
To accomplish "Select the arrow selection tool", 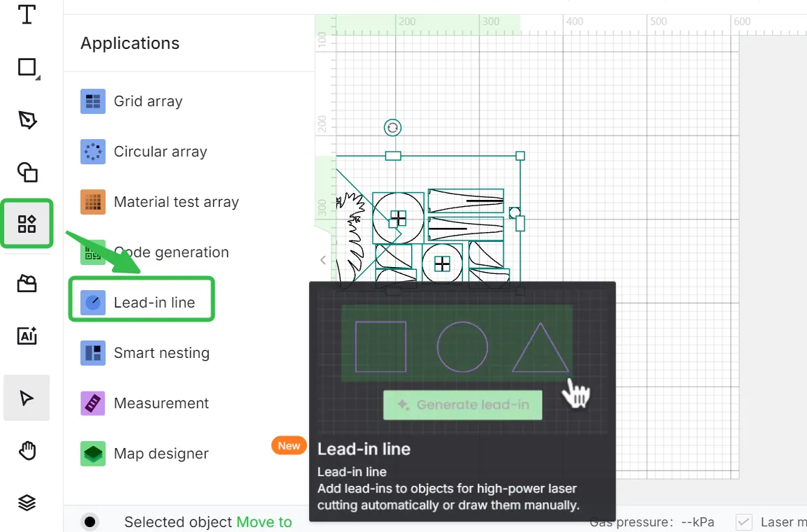I will point(27,398).
